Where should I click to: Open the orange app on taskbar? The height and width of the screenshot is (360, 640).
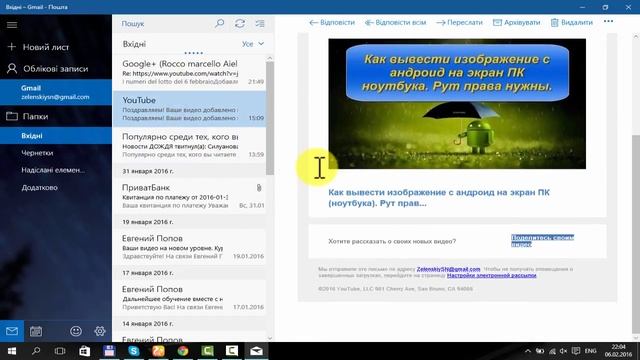coord(158,351)
